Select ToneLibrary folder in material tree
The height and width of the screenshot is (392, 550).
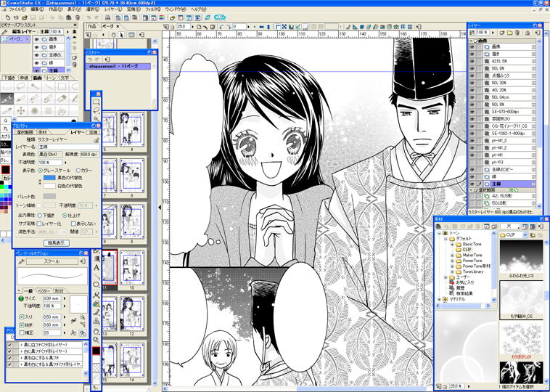(x=473, y=271)
